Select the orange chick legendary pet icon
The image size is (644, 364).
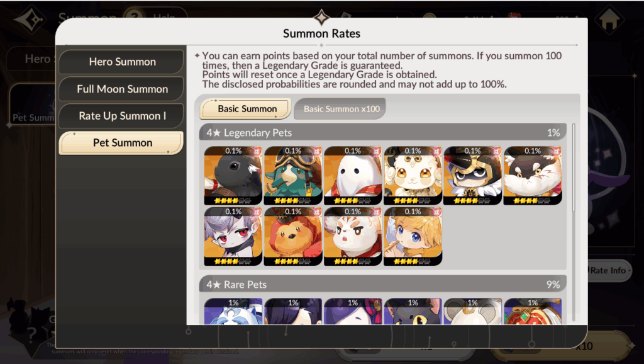pos(293,236)
